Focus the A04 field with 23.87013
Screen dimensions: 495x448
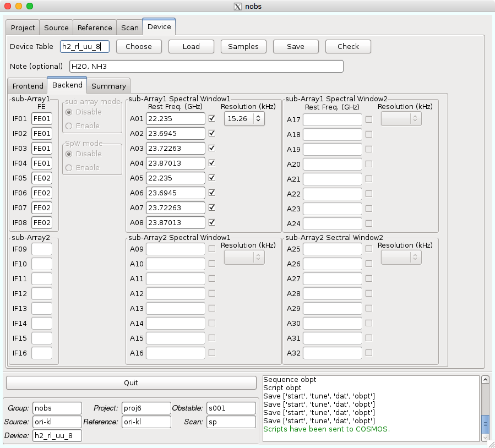176,163
